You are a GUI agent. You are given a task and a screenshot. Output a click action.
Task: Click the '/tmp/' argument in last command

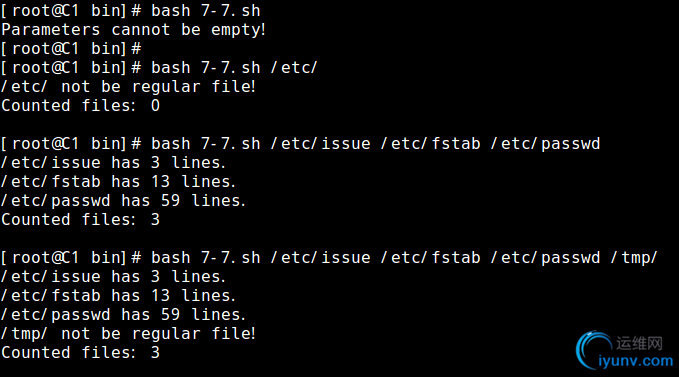pyautogui.click(x=634, y=258)
